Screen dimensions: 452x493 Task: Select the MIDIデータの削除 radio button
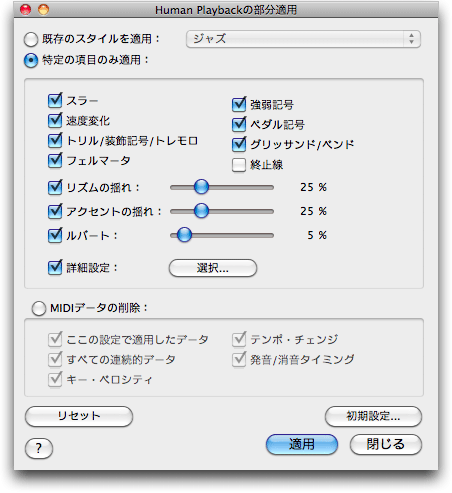point(39,308)
